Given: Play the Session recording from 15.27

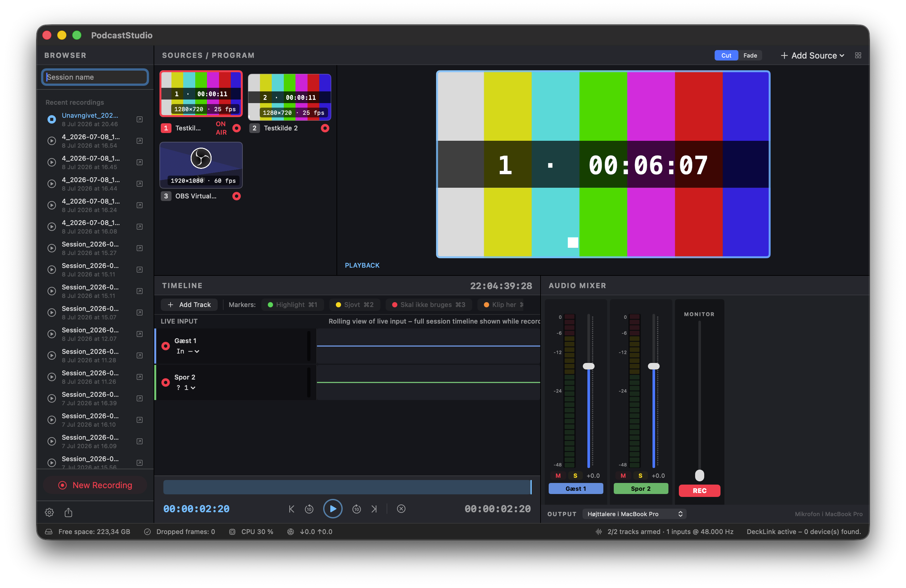Looking at the screenshot, I should (51, 248).
